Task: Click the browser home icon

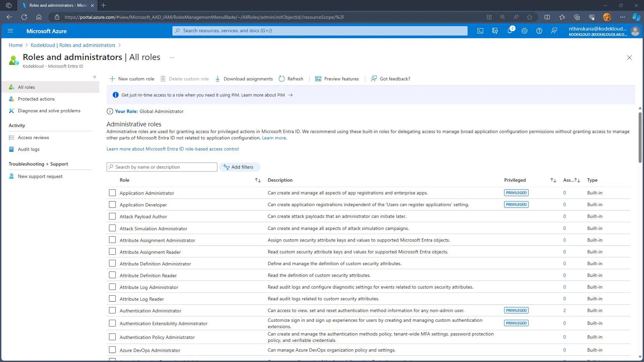Action: point(39,17)
